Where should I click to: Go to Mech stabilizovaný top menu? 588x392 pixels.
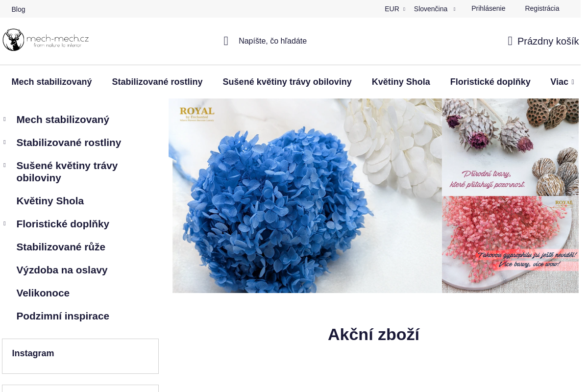(x=51, y=82)
